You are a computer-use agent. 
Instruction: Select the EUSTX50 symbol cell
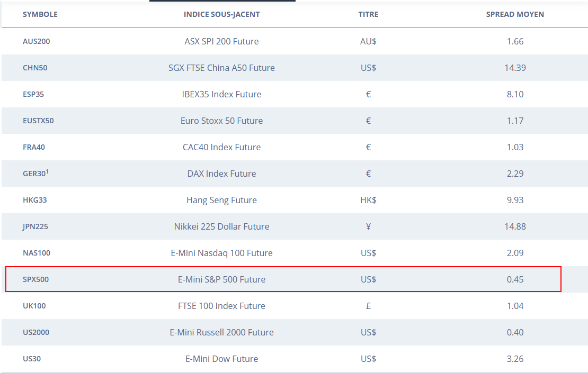[x=38, y=121]
